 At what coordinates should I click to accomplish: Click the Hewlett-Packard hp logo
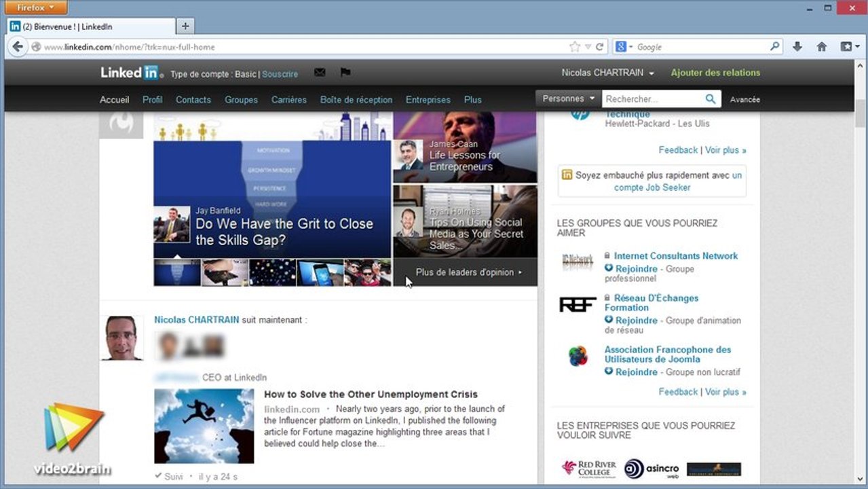[x=580, y=116]
